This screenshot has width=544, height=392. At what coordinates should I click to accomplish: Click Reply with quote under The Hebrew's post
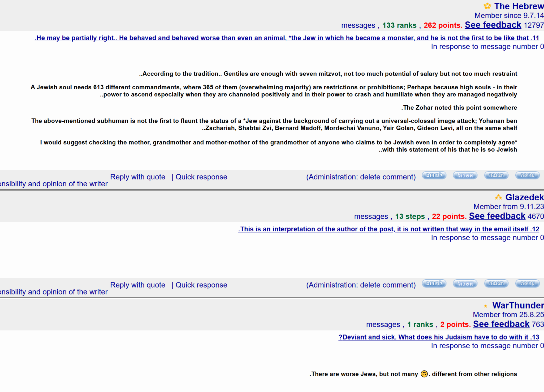point(137,177)
